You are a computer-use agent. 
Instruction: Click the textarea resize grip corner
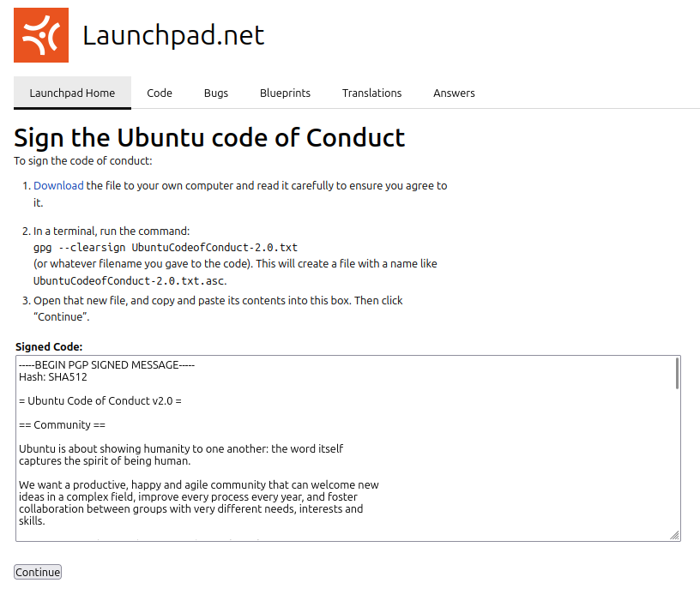point(675,535)
